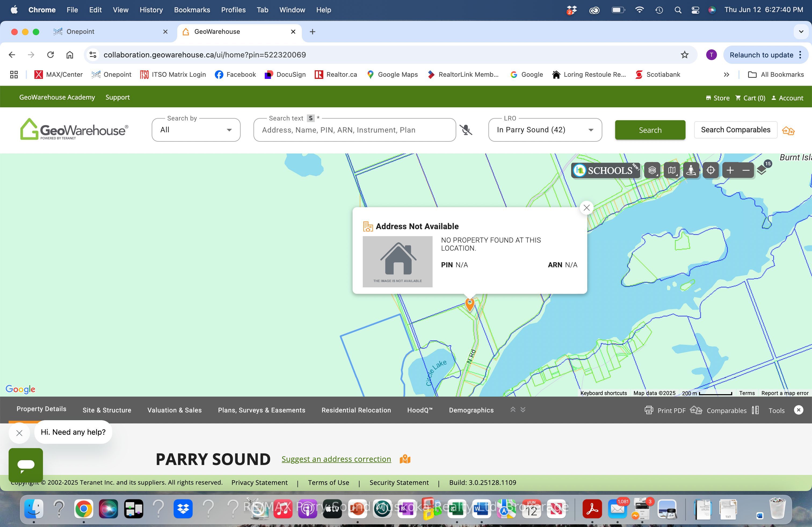Open the Demographics tab
The height and width of the screenshot is (527, 812).
471,410
